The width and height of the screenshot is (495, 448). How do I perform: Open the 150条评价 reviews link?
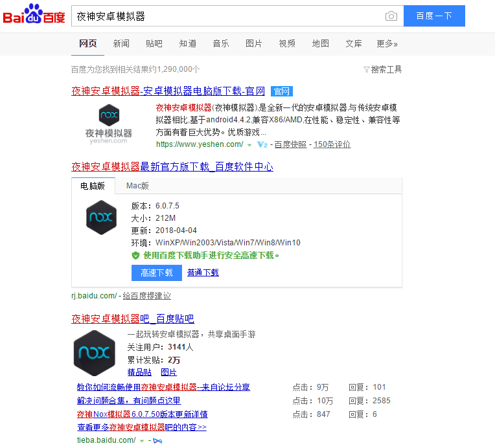(332, 144)
